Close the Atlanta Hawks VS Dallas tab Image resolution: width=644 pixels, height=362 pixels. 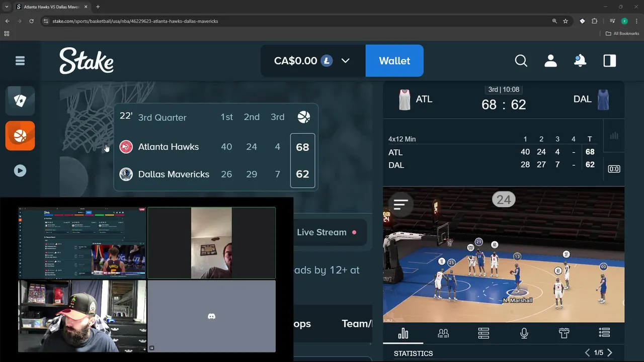86,7
